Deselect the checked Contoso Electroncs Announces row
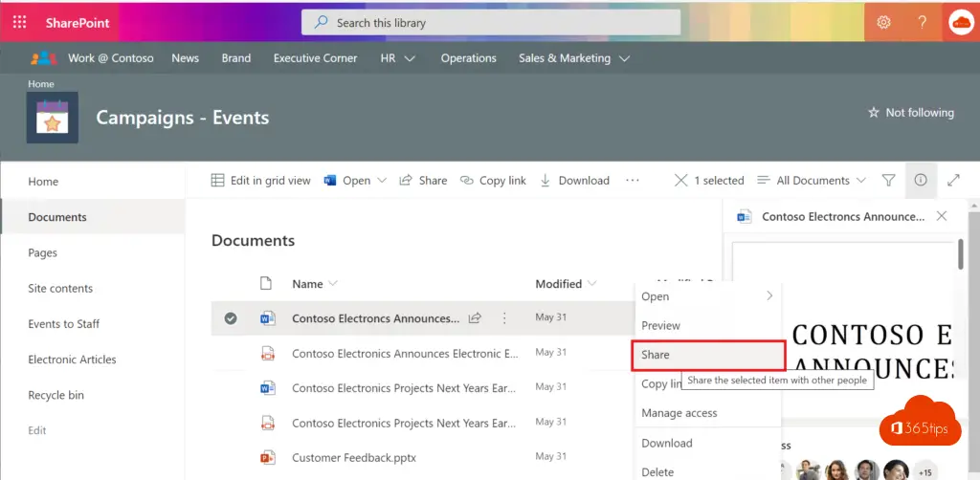This screenshot has width=980, height=480. coord(231,318)
